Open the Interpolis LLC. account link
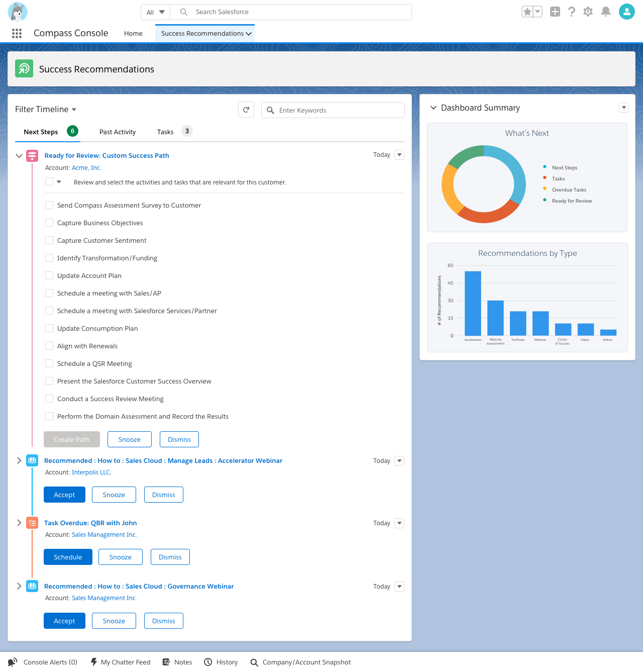 (x=91, y=472)
